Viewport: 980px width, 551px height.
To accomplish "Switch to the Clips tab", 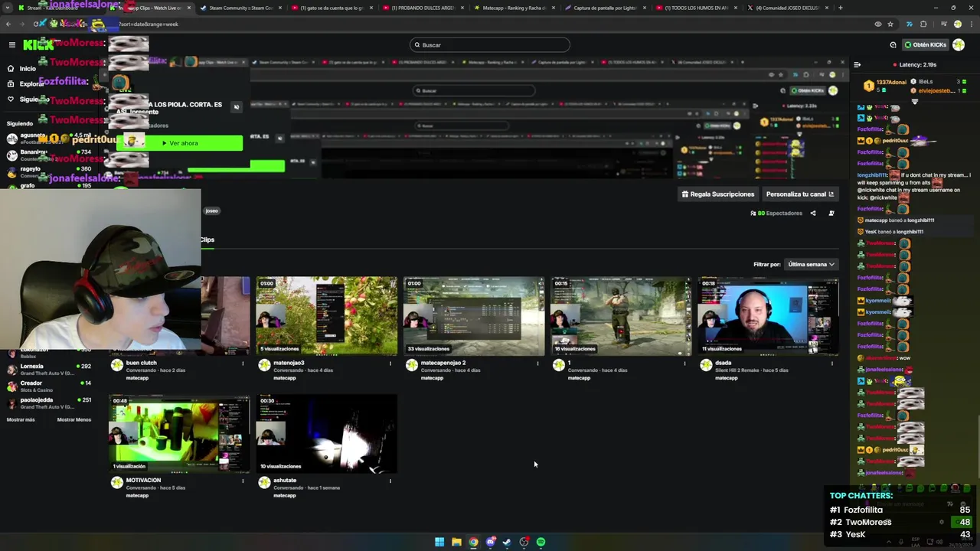I will (x=207, y=240).
